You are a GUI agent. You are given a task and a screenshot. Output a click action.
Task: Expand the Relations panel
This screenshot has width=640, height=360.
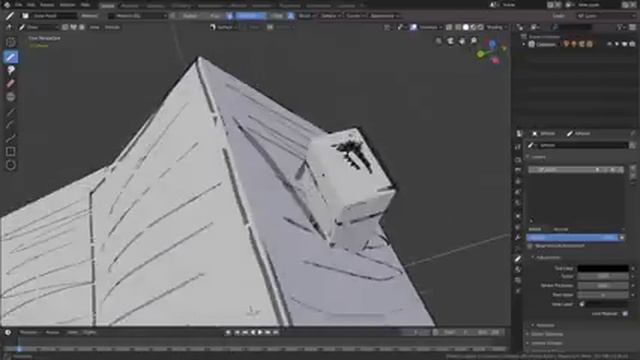pyautogui.click(x=543, y=325)
